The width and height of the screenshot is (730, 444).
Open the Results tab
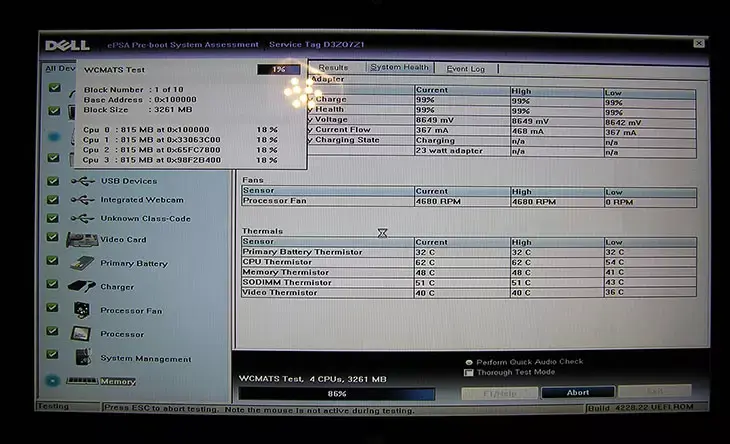(x=333, y=67)
